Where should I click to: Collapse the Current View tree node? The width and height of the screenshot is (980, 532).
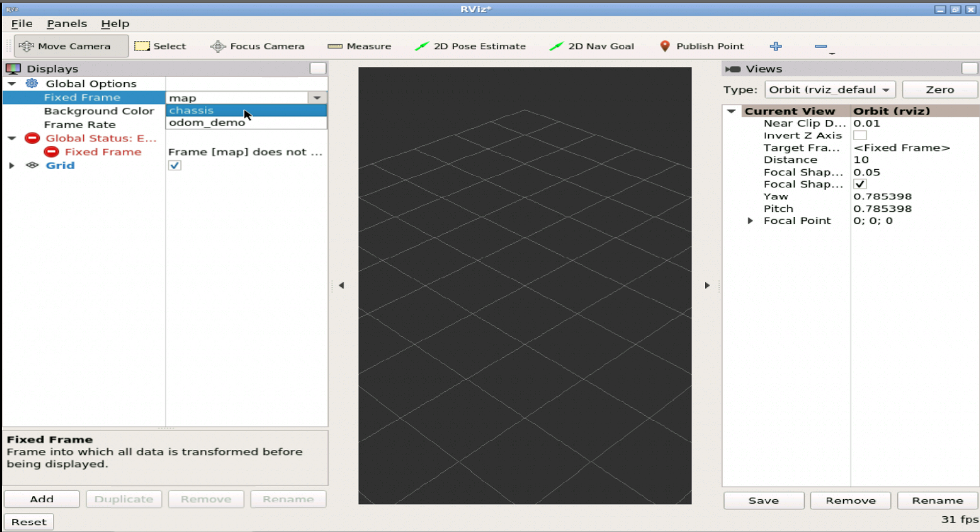coord(732,111)
